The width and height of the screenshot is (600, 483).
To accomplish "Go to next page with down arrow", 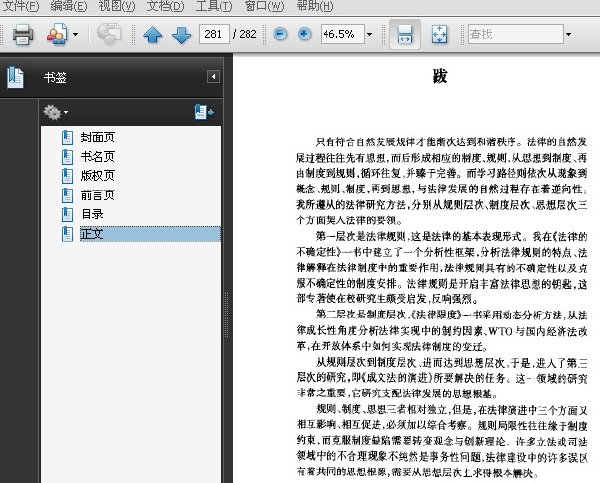I will click(x=181, y=35).
